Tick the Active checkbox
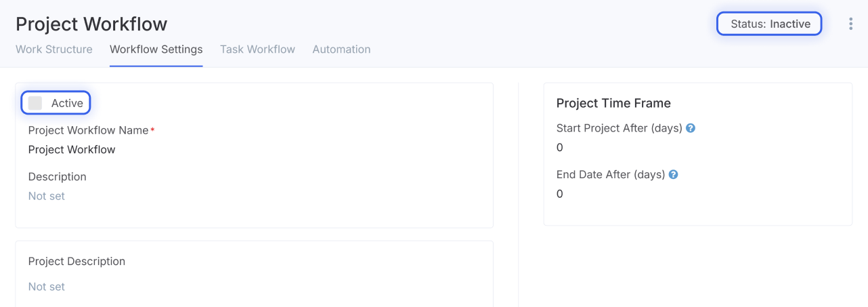Viewport: 868px width, 307px height. pyautogui.click(x=35, y=103)
